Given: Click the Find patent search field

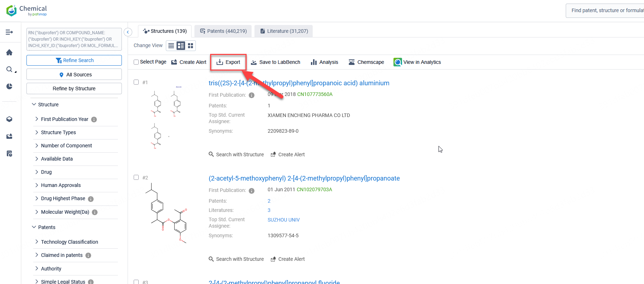Looking at the screenshot, I should pos(606,10).
